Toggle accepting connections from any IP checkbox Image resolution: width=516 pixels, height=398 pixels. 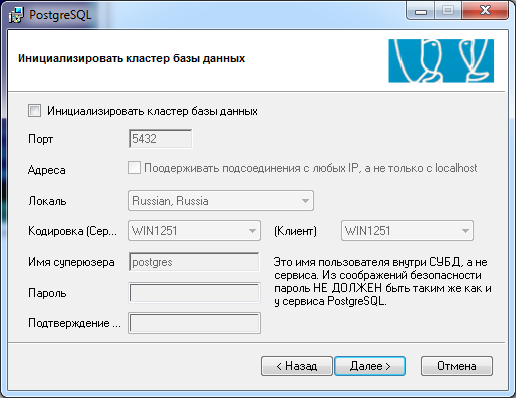click(134, 168)
